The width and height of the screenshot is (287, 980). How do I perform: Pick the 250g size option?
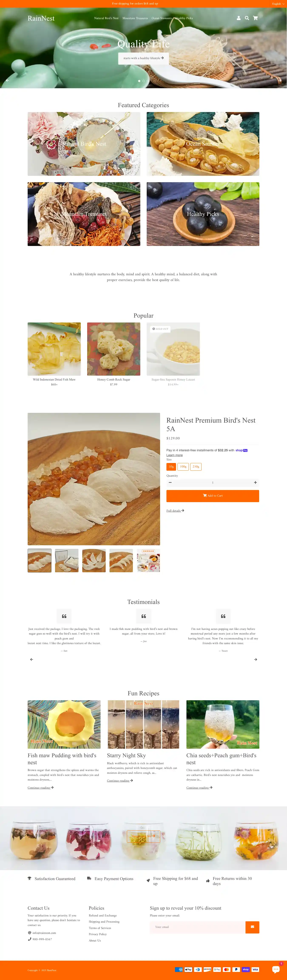tap(196, 466)
